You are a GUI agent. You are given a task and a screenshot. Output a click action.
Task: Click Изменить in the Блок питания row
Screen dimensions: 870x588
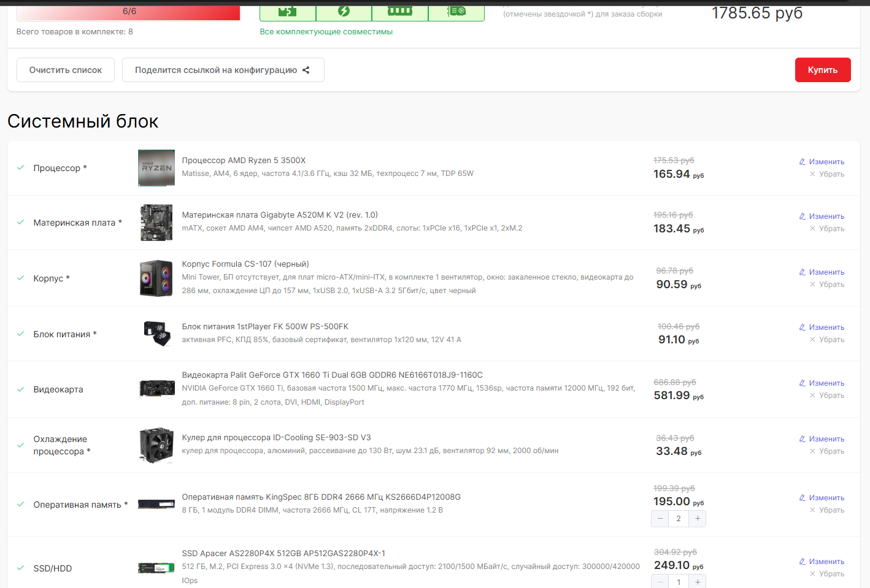tap(822, 327)
